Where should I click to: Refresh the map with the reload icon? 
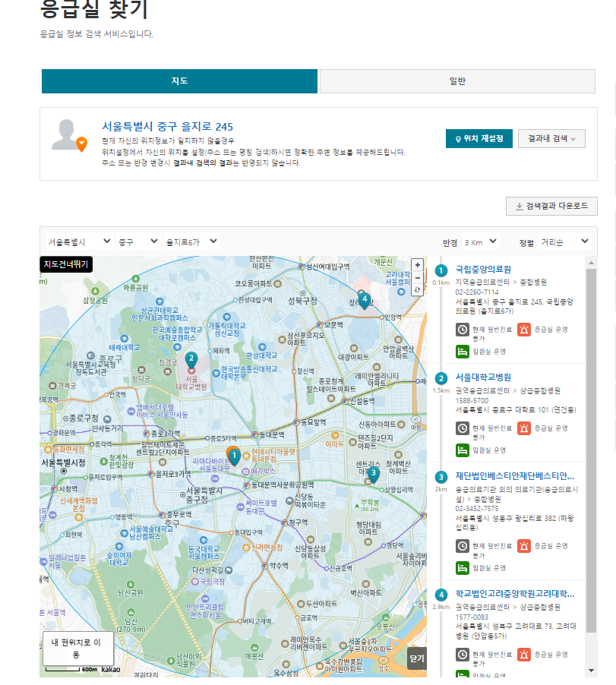(418, 289)
